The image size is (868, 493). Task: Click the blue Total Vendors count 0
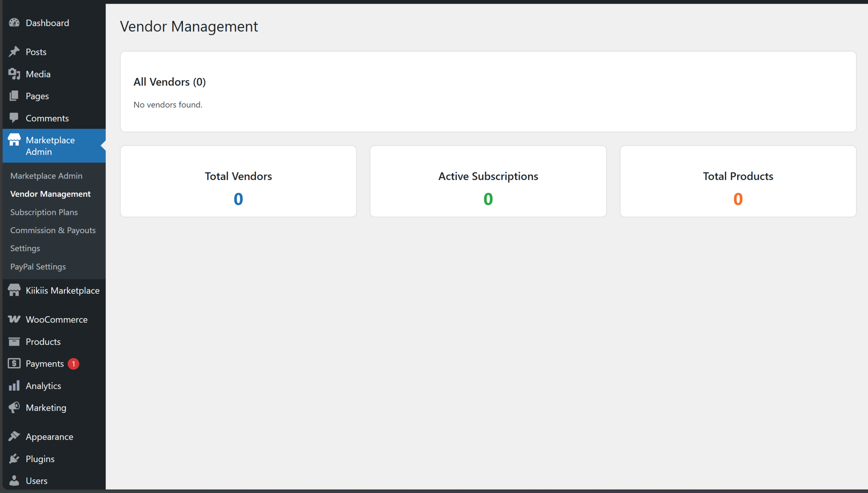tap(238, 199)
